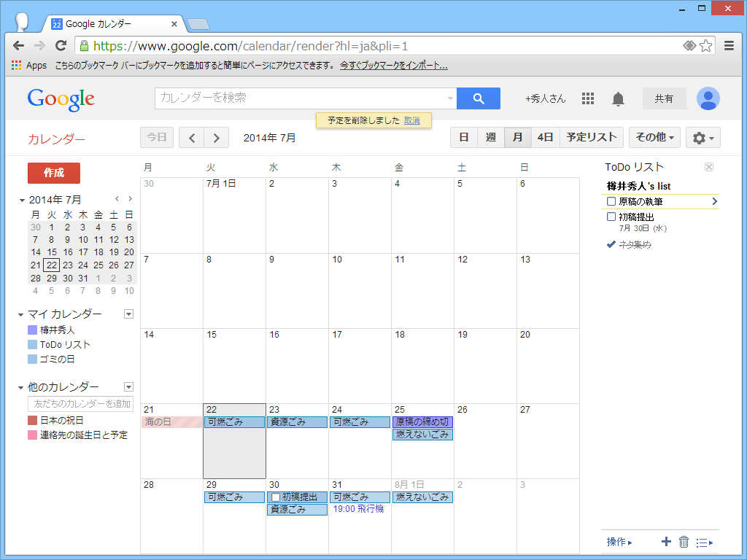This screenshot has width=747, height=560.
Task: Switch to the 日 day view
Action: click(463, 138)
